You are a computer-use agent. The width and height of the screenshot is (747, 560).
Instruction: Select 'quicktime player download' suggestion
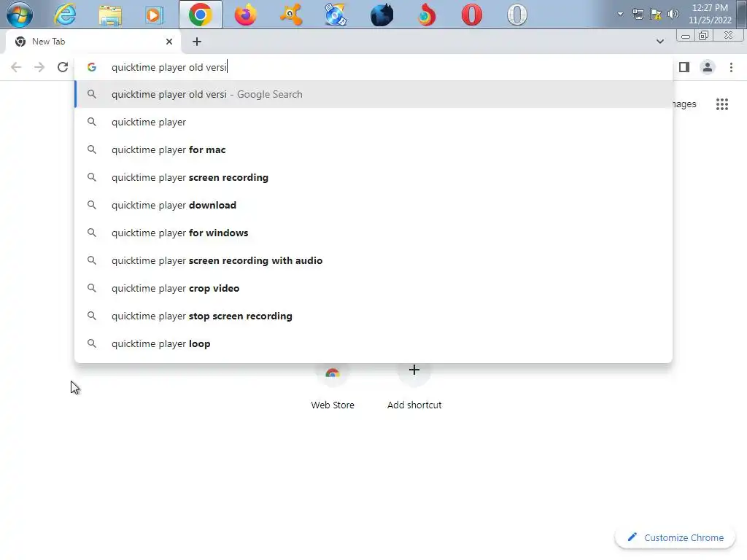point(373,205)
